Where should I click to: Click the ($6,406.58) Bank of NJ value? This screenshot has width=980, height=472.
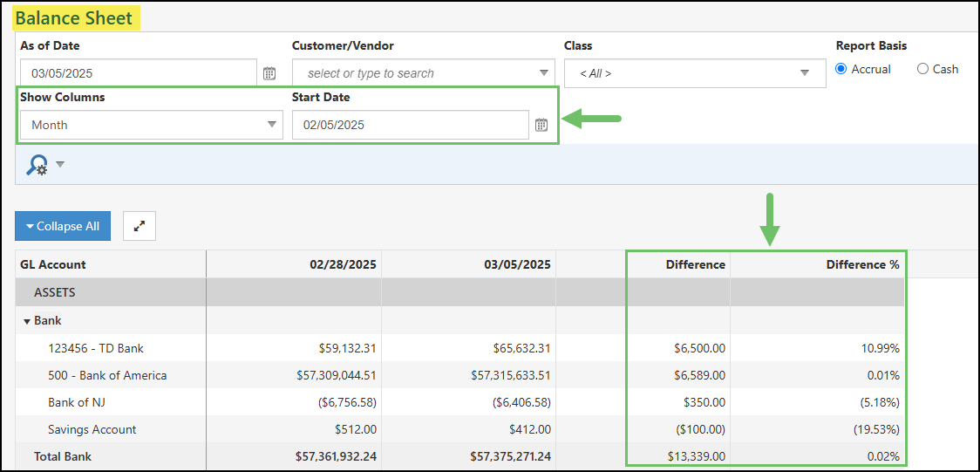pyautogui.click(x=523, y=402)
